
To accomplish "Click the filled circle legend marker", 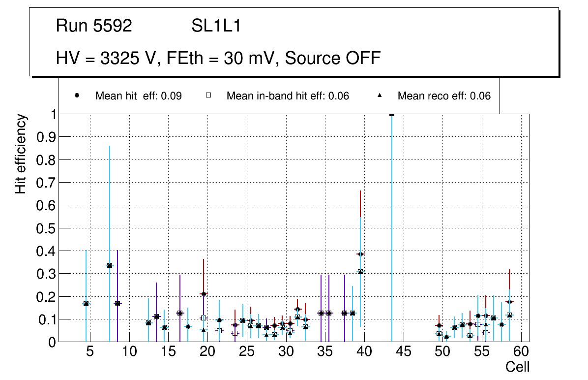I will [x=77, y=95].
